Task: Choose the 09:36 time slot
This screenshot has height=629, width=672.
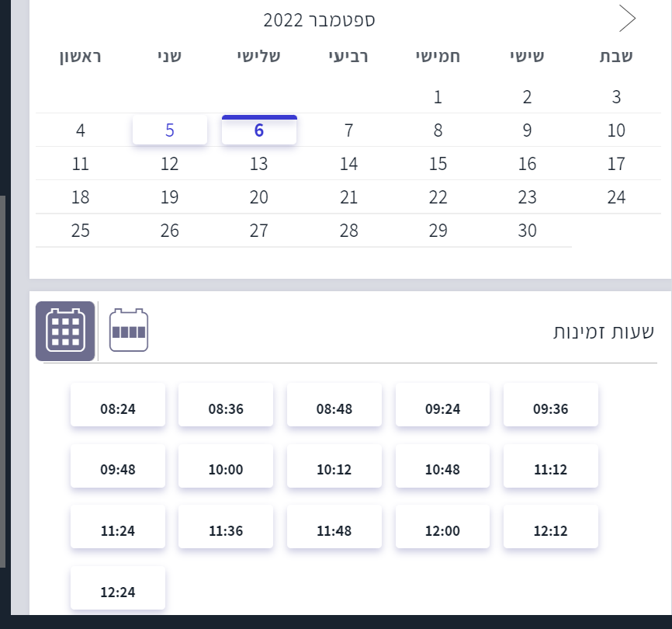Action: 551,408
